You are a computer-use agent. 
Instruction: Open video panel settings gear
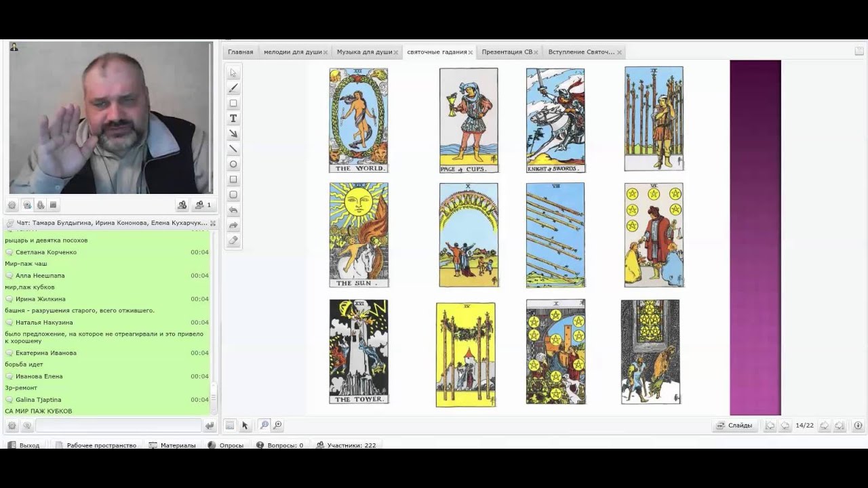[x=12, y=205]
